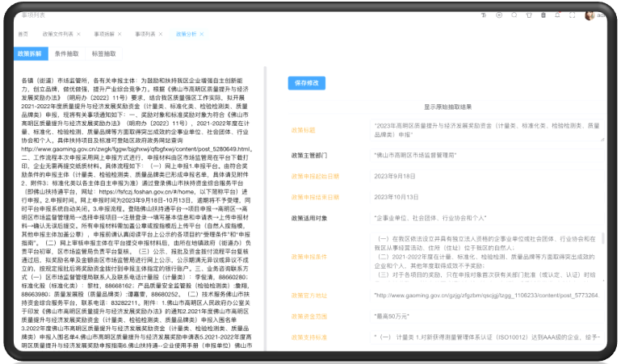This screenshot has height=364, width=621.
Task: Switch to the 事项拆解 tab
Action: click(x=104, y=34)
